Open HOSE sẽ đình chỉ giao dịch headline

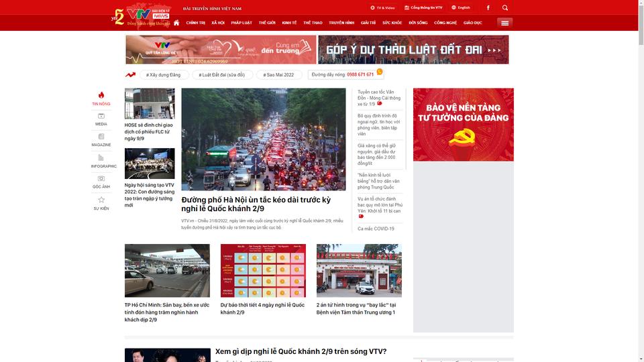pos(149,132)
